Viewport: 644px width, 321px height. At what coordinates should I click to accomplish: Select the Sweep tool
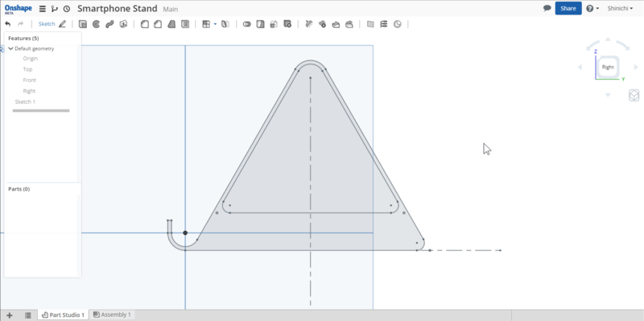pos(109,24)
